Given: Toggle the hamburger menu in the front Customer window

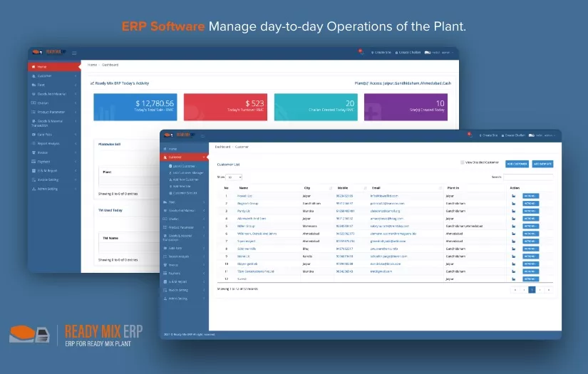Looking at the screenshot, I should click(202, 135).
